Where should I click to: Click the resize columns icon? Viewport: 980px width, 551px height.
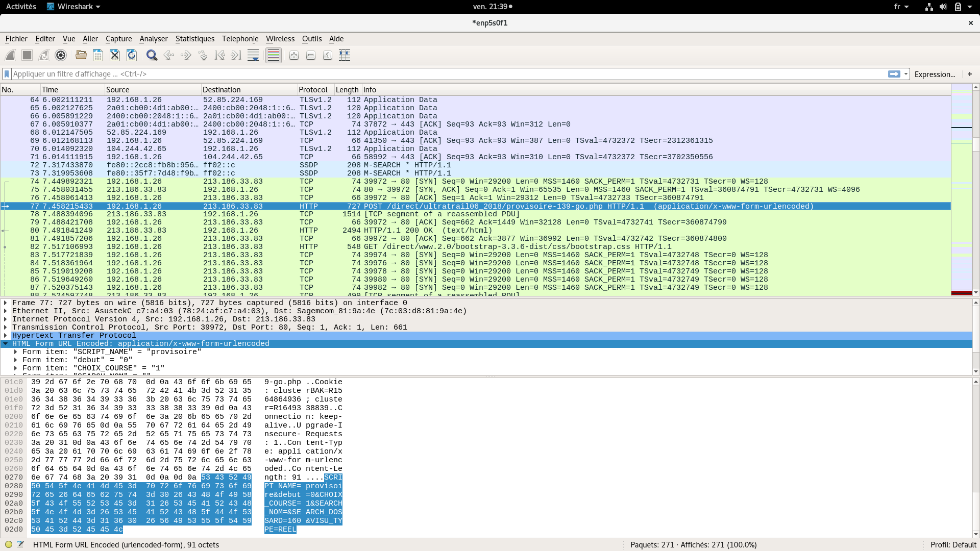pyautogui.click(x=345, y=55)
